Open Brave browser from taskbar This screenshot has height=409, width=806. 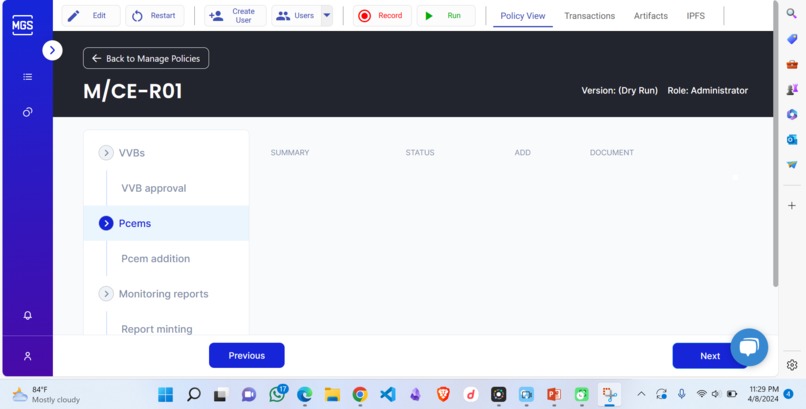(x=443, y=395)
